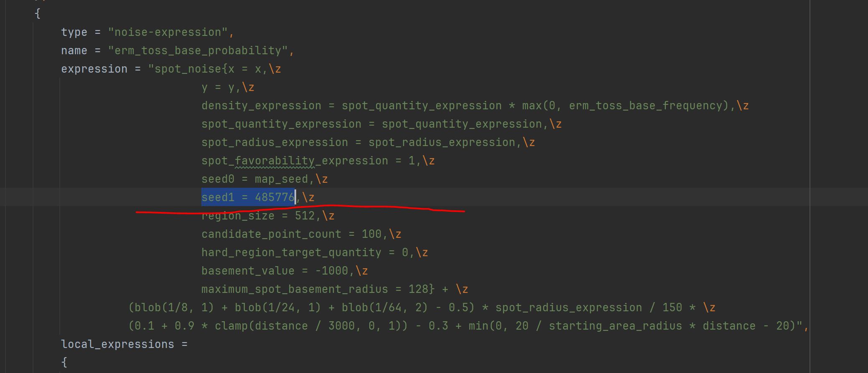Click the type = "noise-expression" line

click(147, 32)
